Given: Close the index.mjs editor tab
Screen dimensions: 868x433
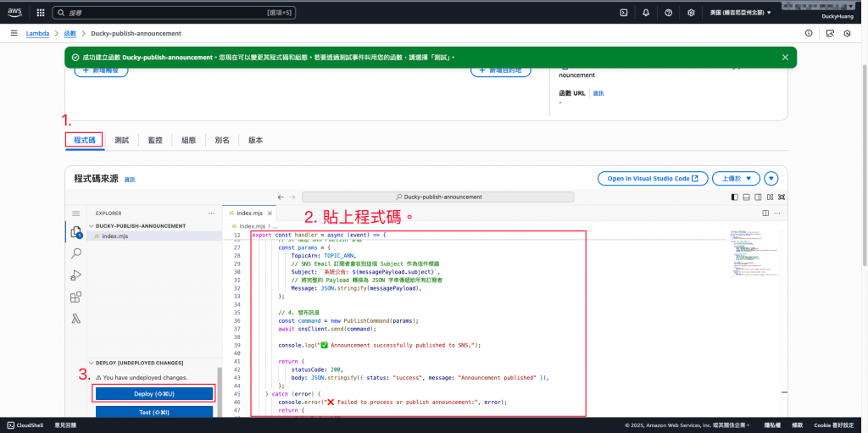Looking at the screenshot, I should click(x=270, y=214).
